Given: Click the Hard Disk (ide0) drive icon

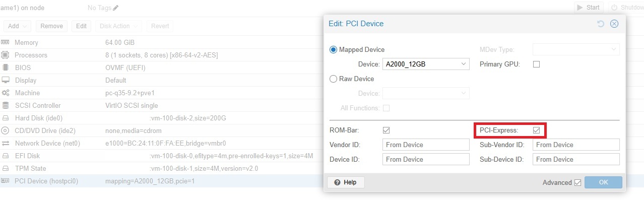Looking at the screenshot, I should tap(6, 118).
